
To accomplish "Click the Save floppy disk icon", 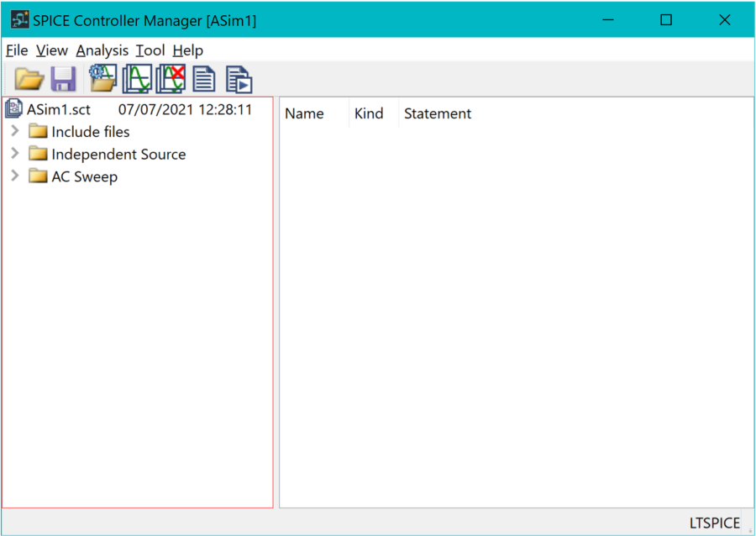I will click(x=63, y=79).
